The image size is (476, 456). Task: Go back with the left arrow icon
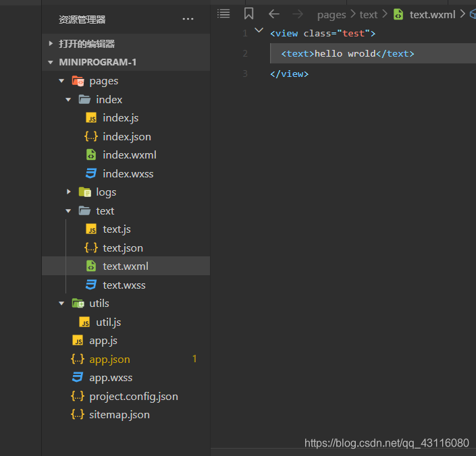274,14
